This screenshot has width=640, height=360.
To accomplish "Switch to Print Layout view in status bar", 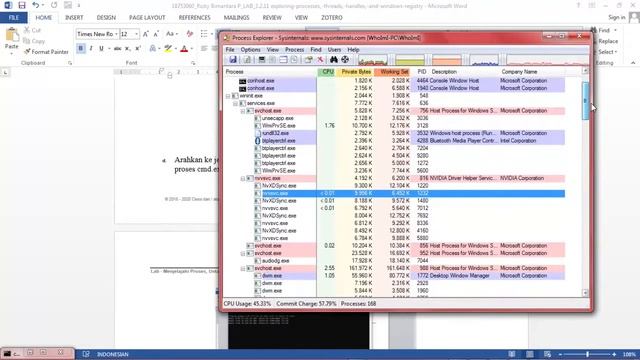I will click(x=529, y=354).
